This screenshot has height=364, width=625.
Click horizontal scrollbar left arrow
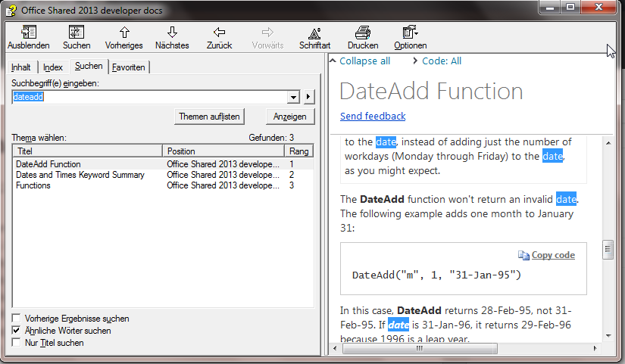click(x=335, y=348)
